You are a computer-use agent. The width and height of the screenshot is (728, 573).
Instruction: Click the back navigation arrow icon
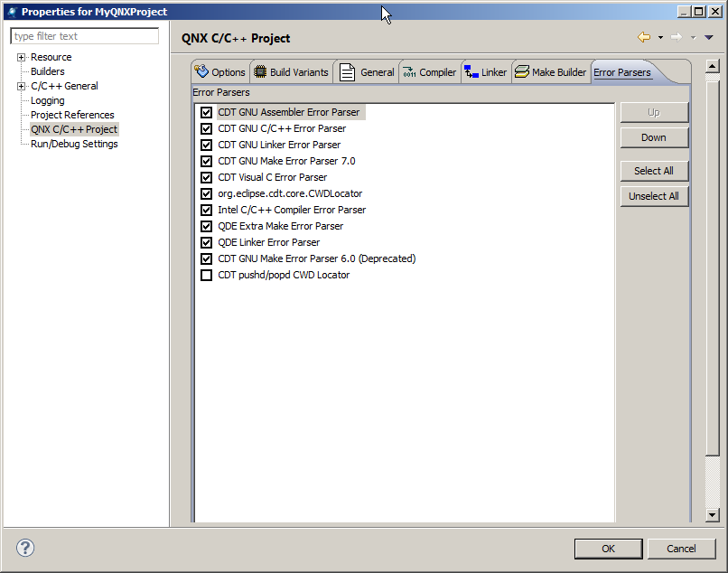tap(644, 37)
